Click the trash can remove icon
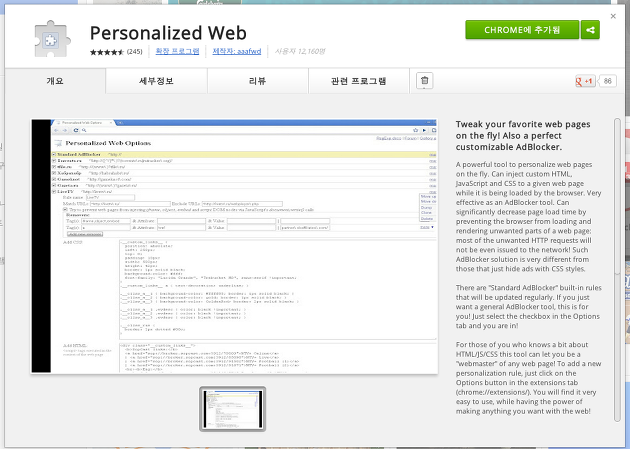Viewport: 630px width, 449px height. click(x=425, y=81)
